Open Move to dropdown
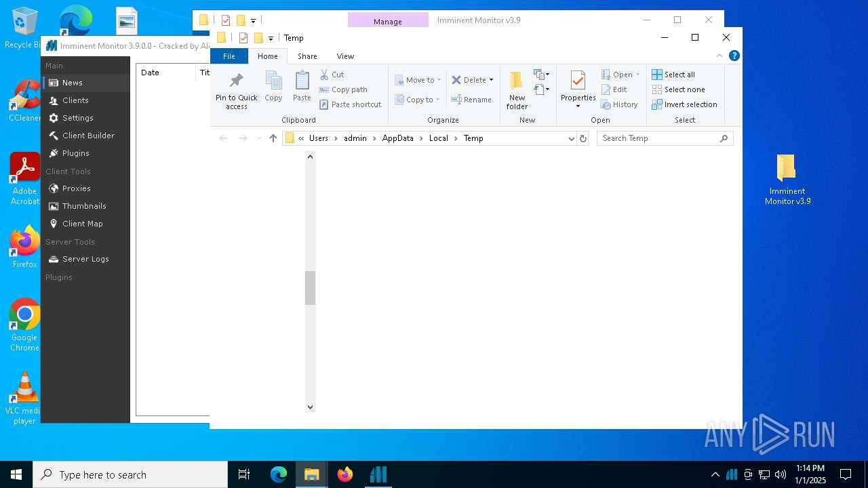The image size is (868, 488). pyautogui.click(x=418, y=80)
